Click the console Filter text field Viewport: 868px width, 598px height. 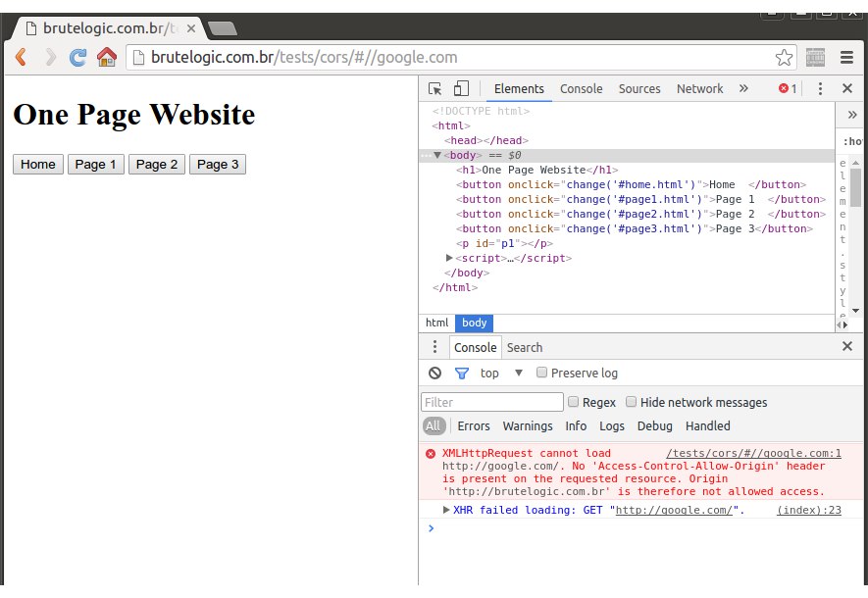click(492, 402)
